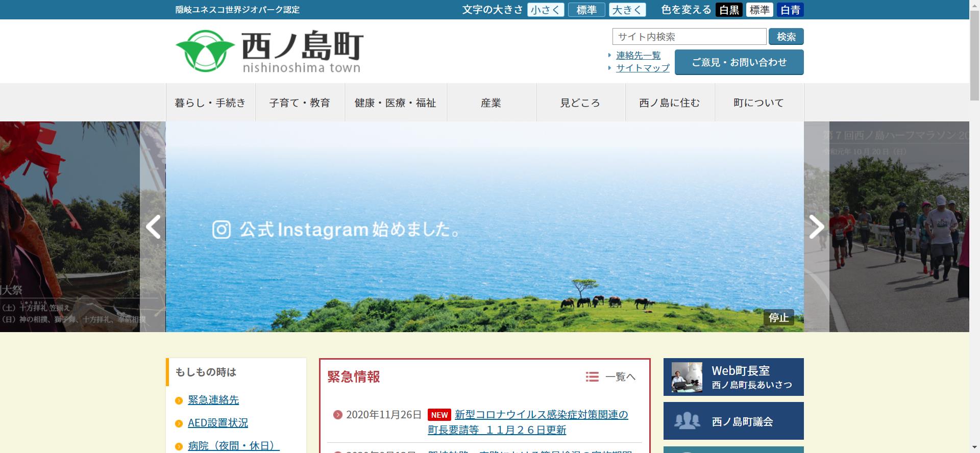Click the red NEW badge

(x=439, y=415)
